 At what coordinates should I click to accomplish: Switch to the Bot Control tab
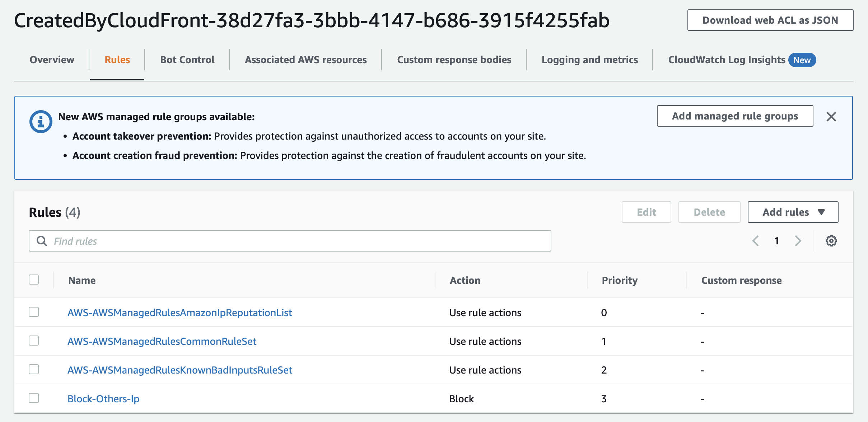(187, 60)
